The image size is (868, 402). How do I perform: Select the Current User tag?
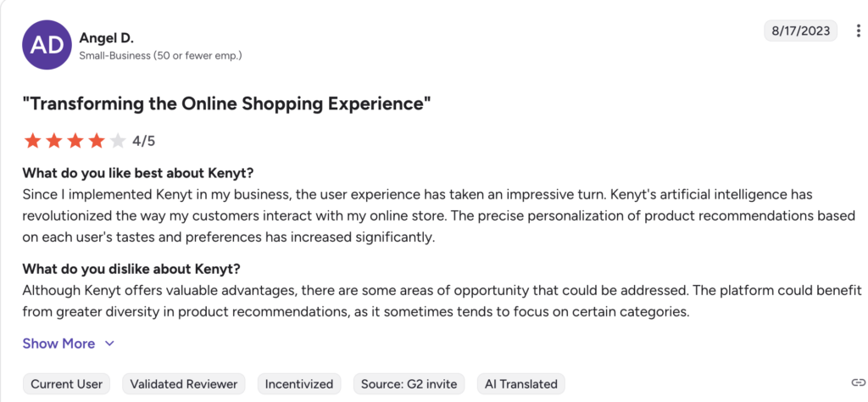(67, 384)
